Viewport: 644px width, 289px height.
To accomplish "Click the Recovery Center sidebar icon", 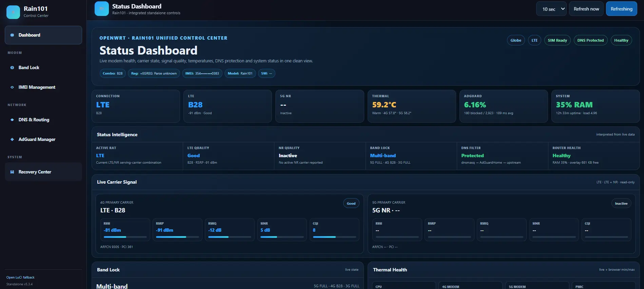I will 12,172.
